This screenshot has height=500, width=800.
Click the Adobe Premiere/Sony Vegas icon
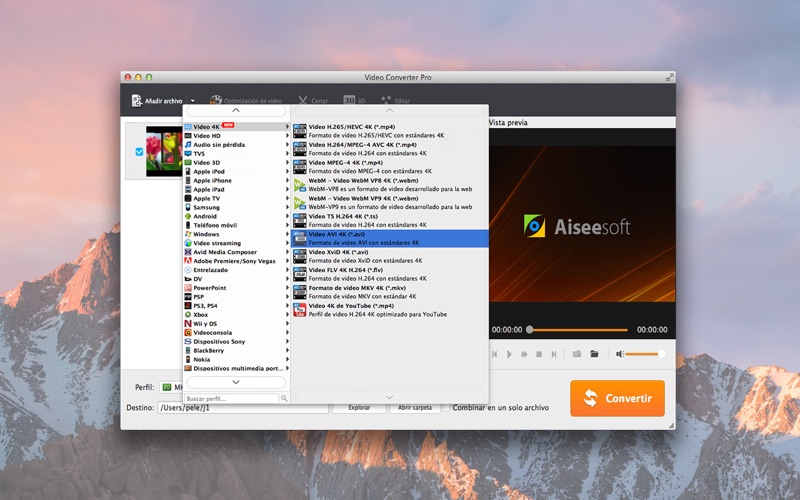[x=188, y=261]
